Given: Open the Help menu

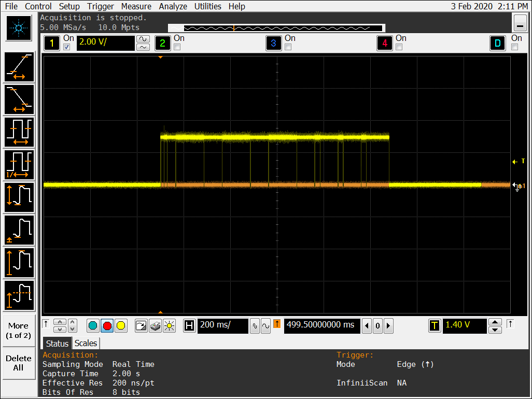Looking at the screenshot, I should click(236, 6).
